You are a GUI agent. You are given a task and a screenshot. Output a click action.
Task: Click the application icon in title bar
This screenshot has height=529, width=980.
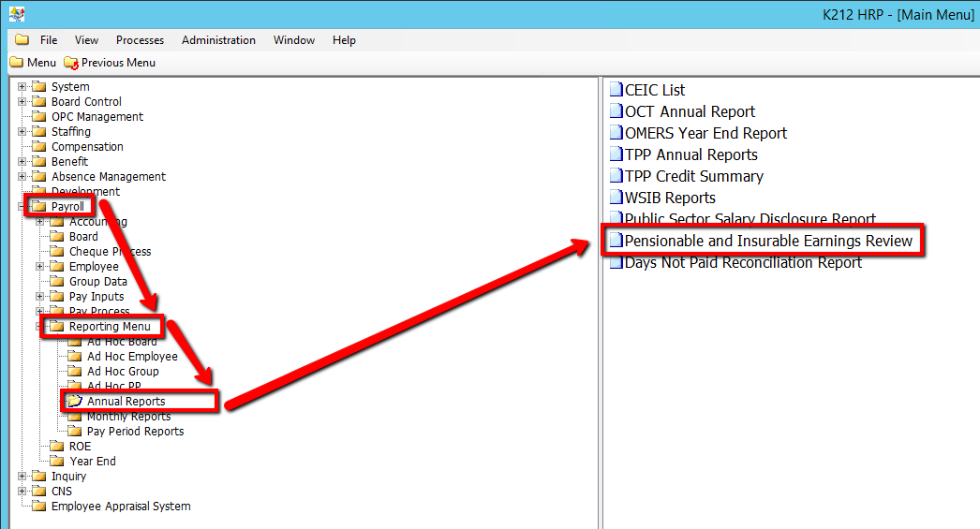(17, 14)
